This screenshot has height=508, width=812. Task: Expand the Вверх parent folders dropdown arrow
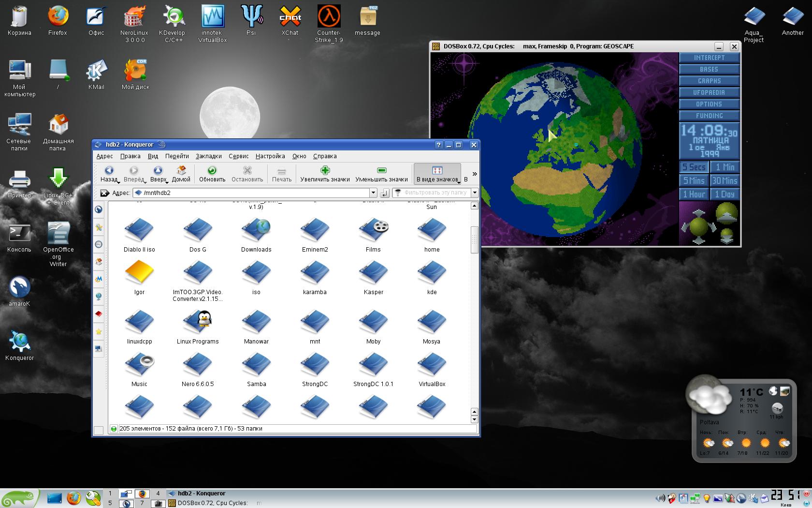[x=167, y=182]
